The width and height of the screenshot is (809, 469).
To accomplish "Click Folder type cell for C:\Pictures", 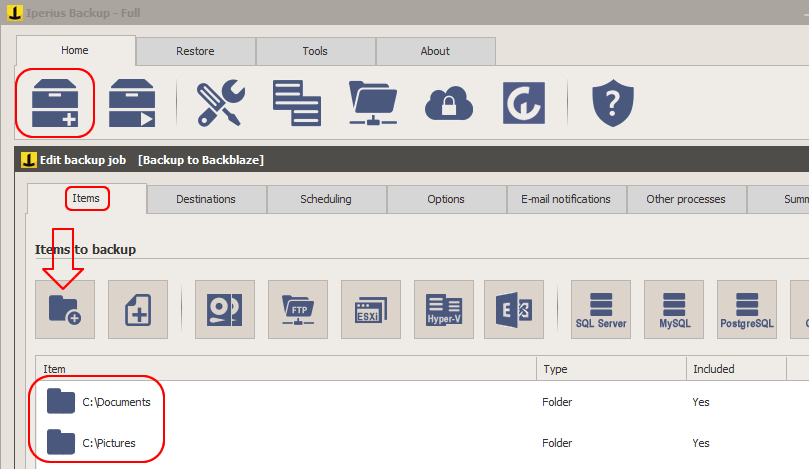I will (557, 443).
